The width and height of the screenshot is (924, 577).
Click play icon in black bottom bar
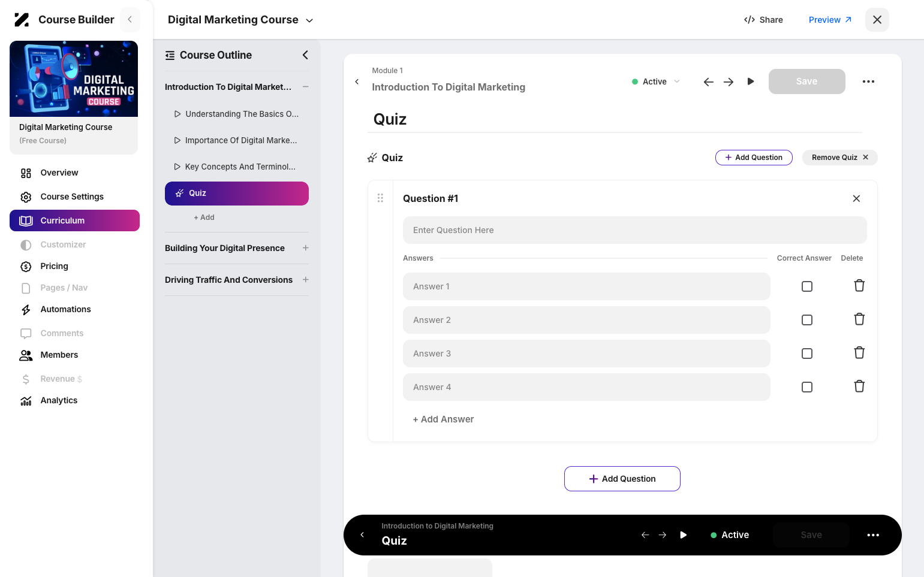coord(683,535)
